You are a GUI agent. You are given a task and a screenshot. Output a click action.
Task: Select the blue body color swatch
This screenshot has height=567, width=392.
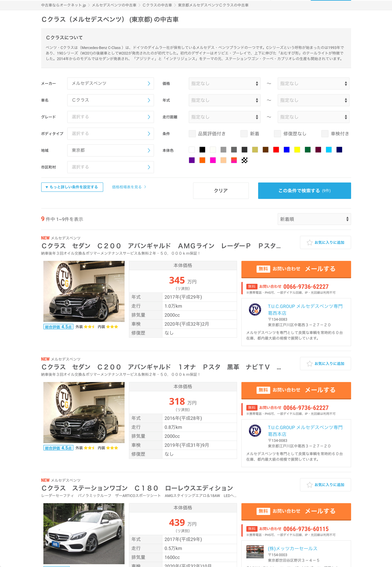287,149
